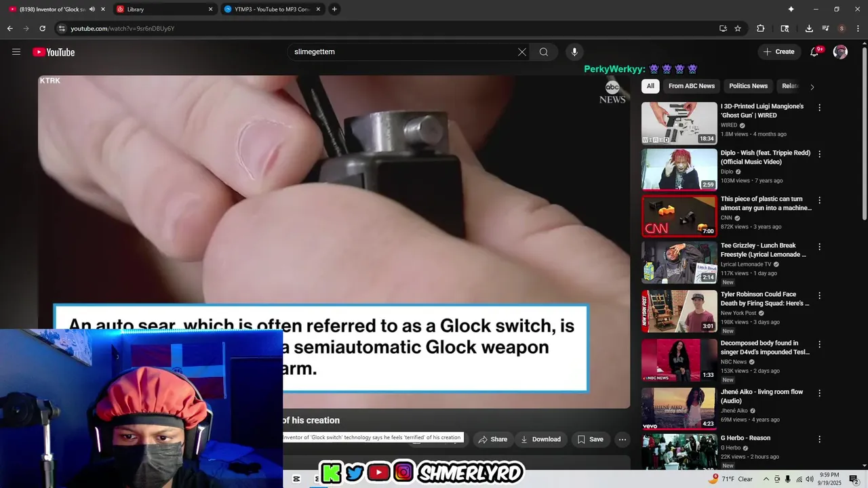Open the YouTube hamburger guide menu
Viewport: 868px width, 488px height.
click(x=16, y=52)
